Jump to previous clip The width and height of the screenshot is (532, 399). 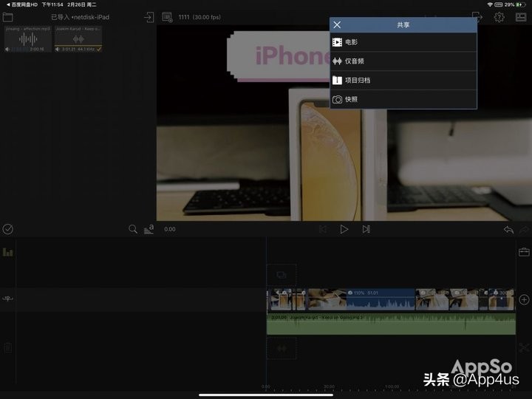point(323,229)
